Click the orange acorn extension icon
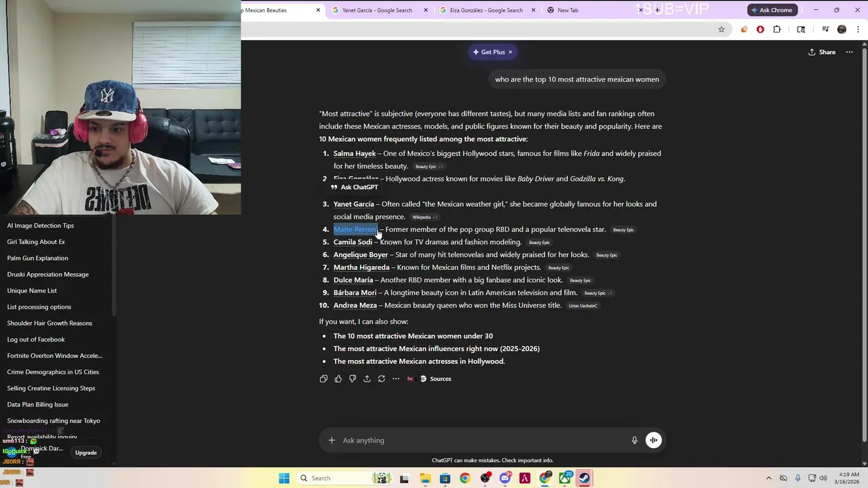Viewport: 868px width, 488px height. point(744,29)
